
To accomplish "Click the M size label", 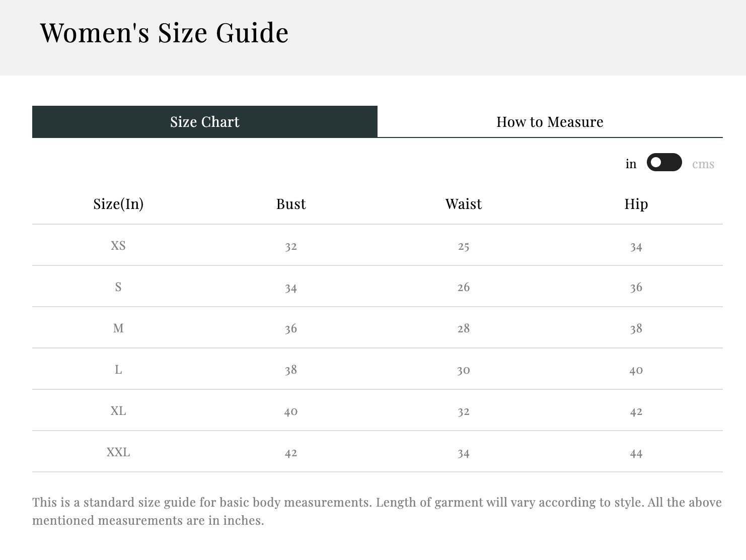I will (118, 328).
